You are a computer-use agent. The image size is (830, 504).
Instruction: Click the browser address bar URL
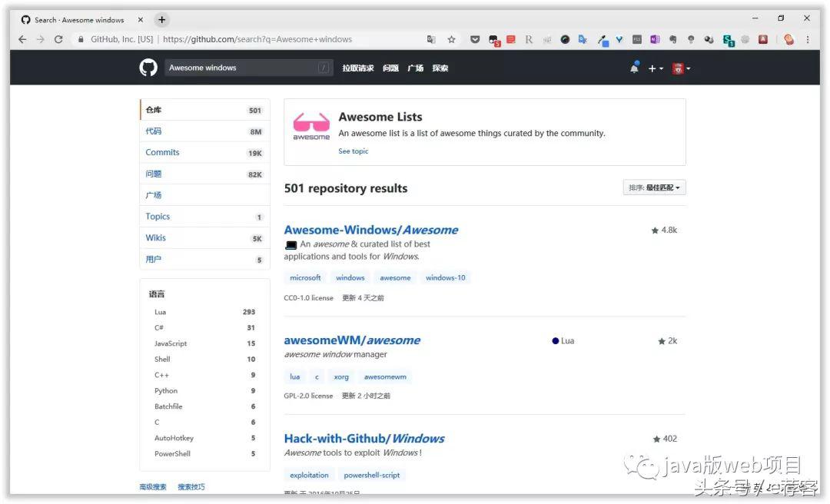click(x=257, y=39)
